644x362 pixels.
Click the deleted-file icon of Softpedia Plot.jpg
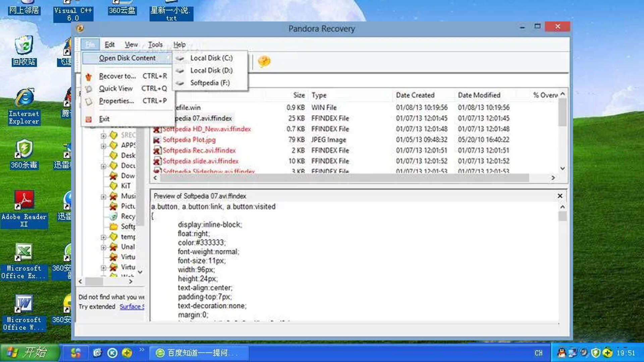coord(157,140)
